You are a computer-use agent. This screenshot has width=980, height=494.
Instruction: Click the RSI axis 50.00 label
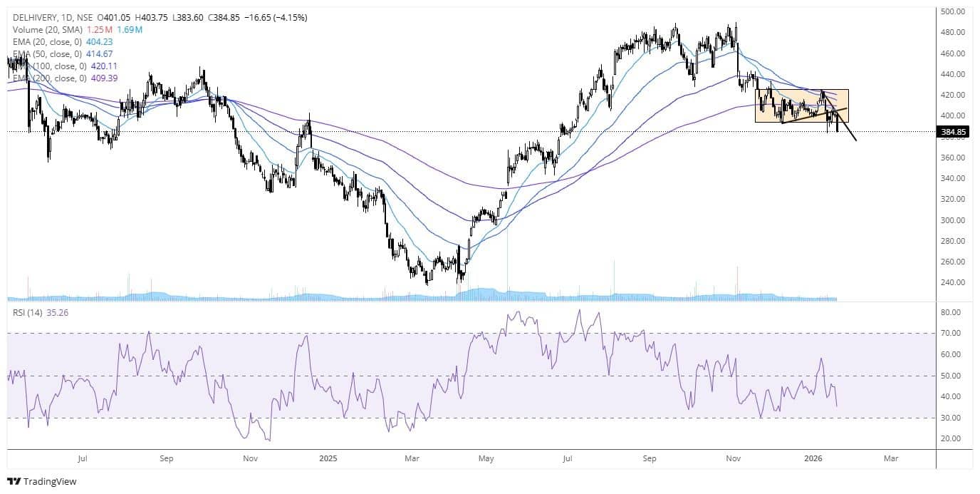pos(952,376)
